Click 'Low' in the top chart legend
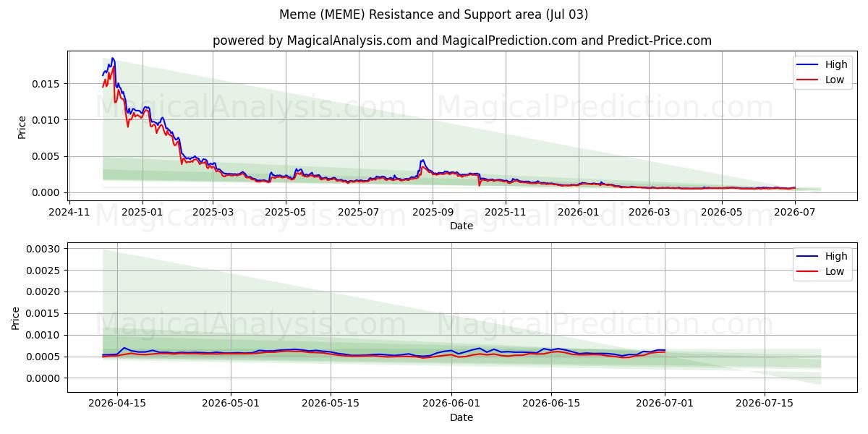 pos(835,80)
